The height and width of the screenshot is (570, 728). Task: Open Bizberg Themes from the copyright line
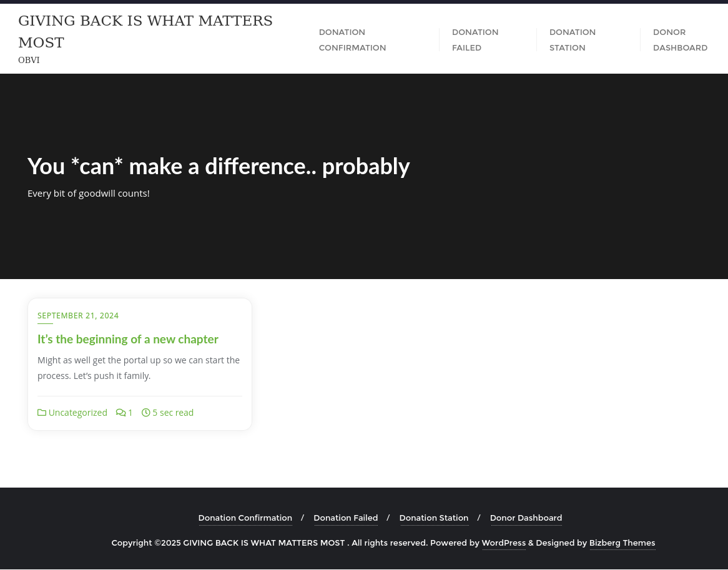pos(622,543)
